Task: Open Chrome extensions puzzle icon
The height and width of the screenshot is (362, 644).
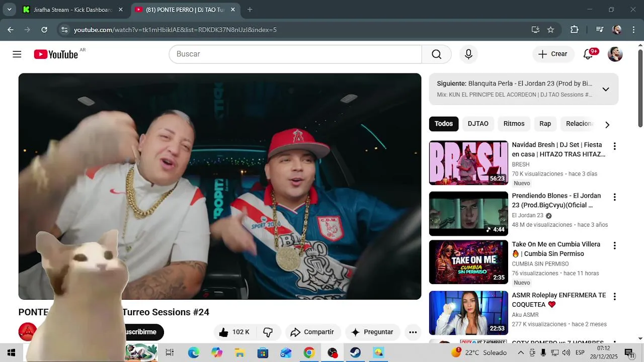Action: [x=574, y=30]
